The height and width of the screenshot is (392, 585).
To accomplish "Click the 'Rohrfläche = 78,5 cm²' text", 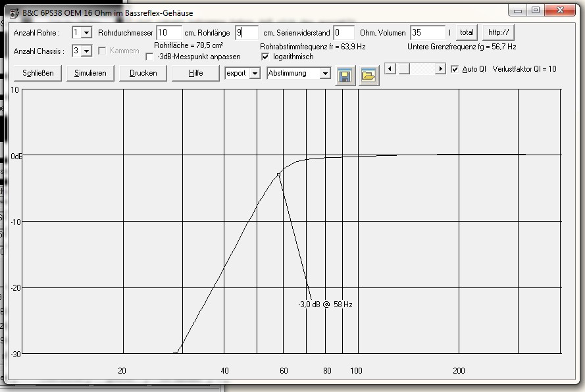I will click(x=188, y=45).
